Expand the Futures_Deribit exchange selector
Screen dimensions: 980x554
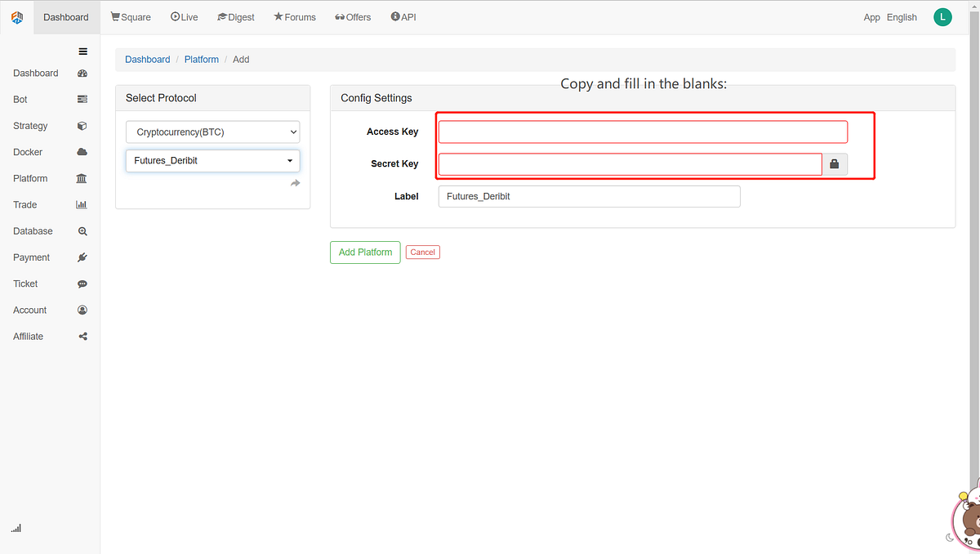click(x=212, y=161)
